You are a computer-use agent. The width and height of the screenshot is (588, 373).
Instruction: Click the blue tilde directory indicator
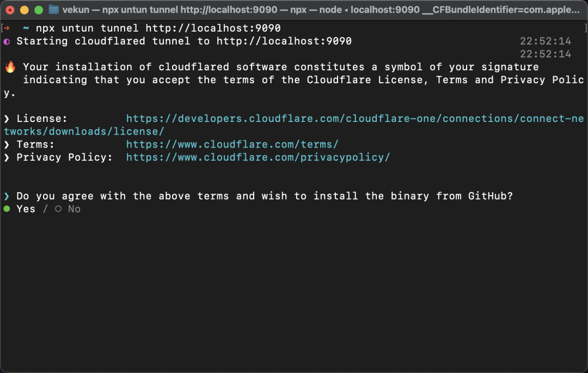[x=26, y=28]
